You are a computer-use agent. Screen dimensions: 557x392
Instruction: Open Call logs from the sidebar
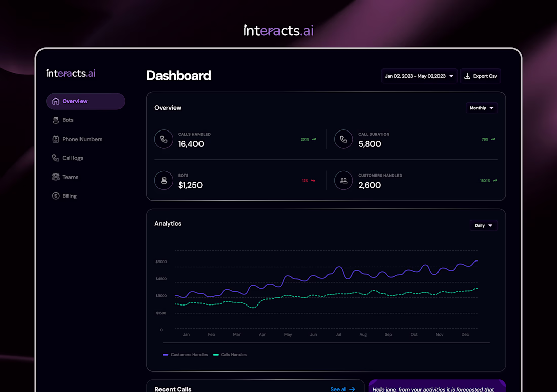tap(56, 158)
